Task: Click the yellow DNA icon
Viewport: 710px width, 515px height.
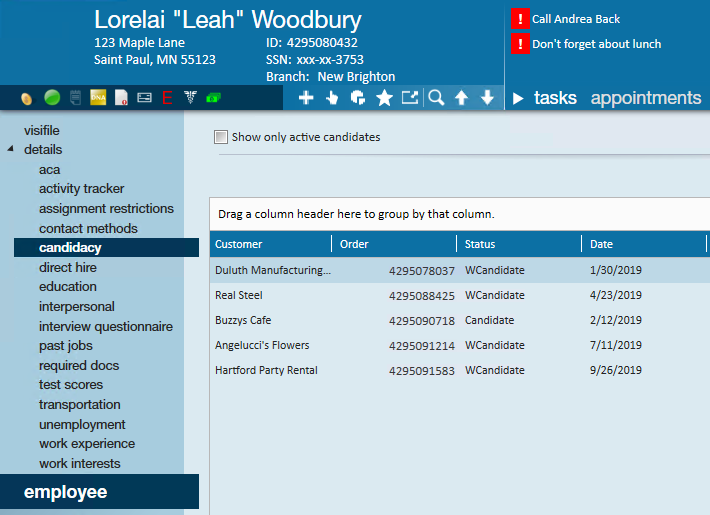Action: coord(98,97)
